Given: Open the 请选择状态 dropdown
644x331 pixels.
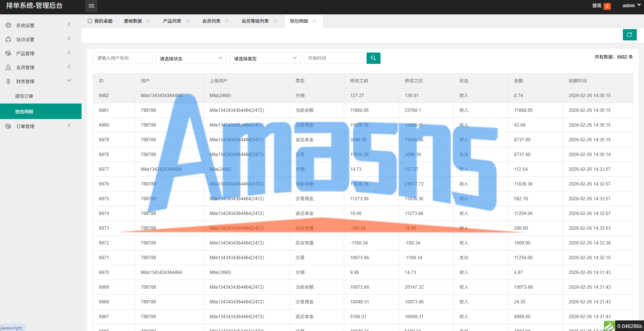Looking at the screenshot, I should 191,58.
